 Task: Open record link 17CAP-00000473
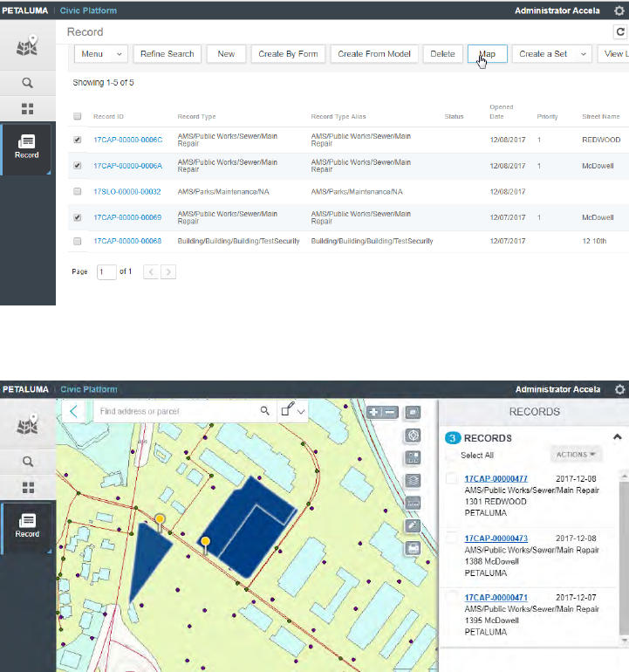[496, 538]
